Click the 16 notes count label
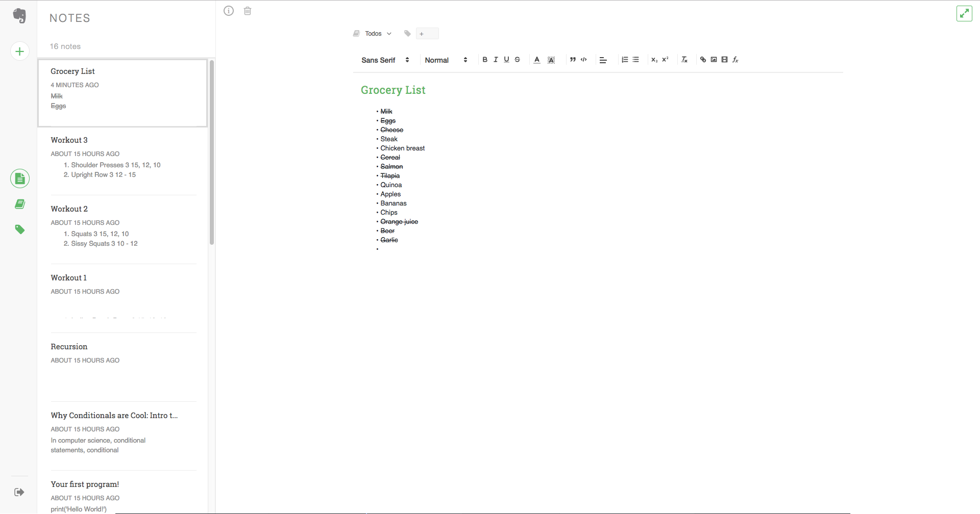Viewport: 980px width, 514px height. pyautogui.click(x=65, y=46)
